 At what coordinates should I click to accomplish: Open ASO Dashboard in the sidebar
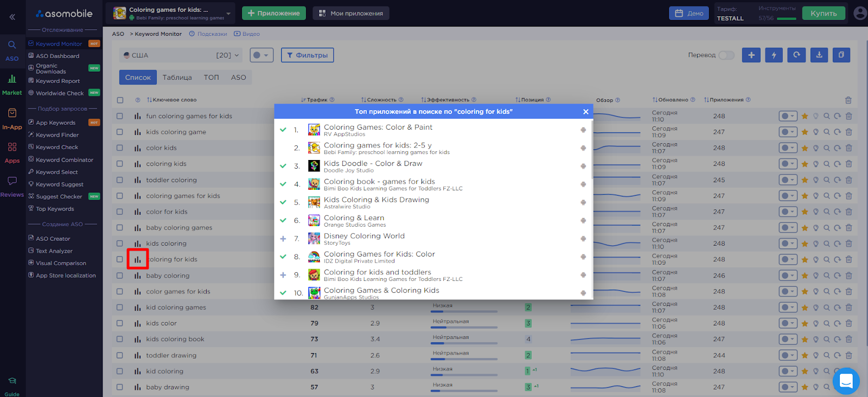[x=57, y=56]
